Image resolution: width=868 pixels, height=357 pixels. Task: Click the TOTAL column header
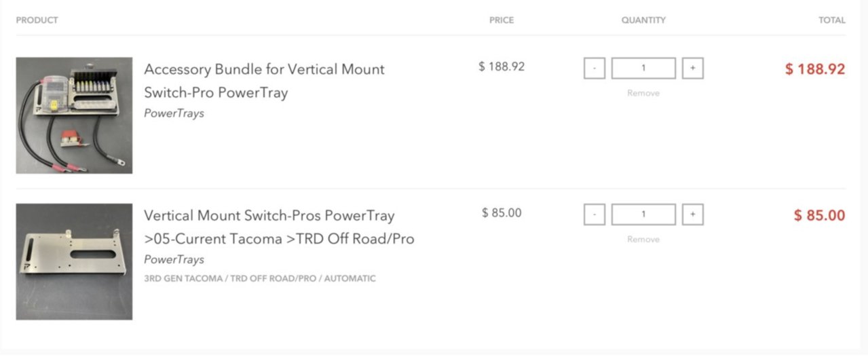click(x=832, y=20)
